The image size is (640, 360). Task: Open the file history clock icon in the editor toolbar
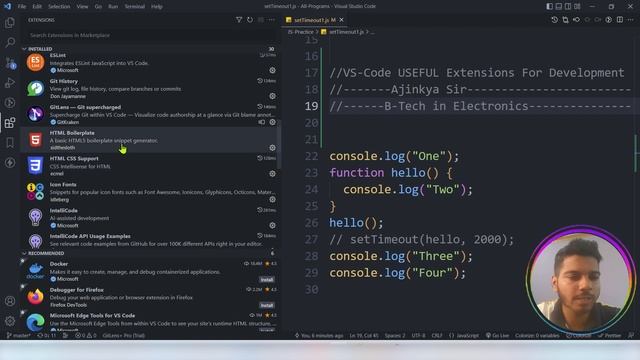click(x=554, y=20)
